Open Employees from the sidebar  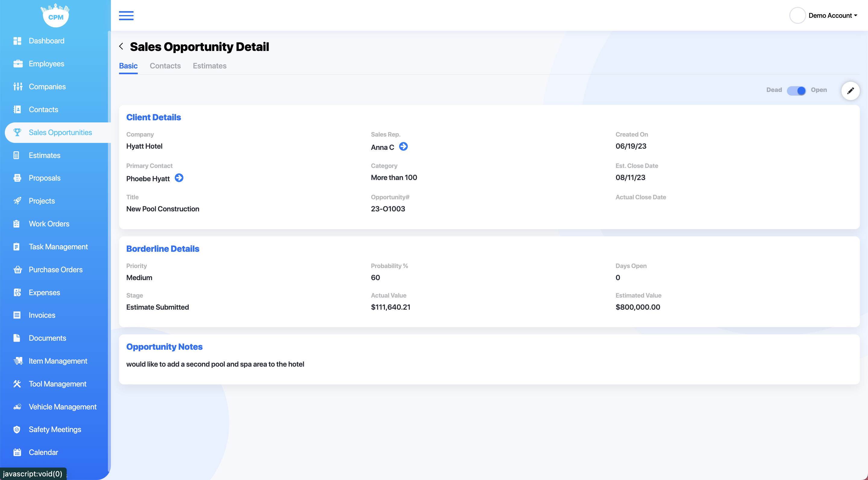pyautogui.click(x=46, y=64)
